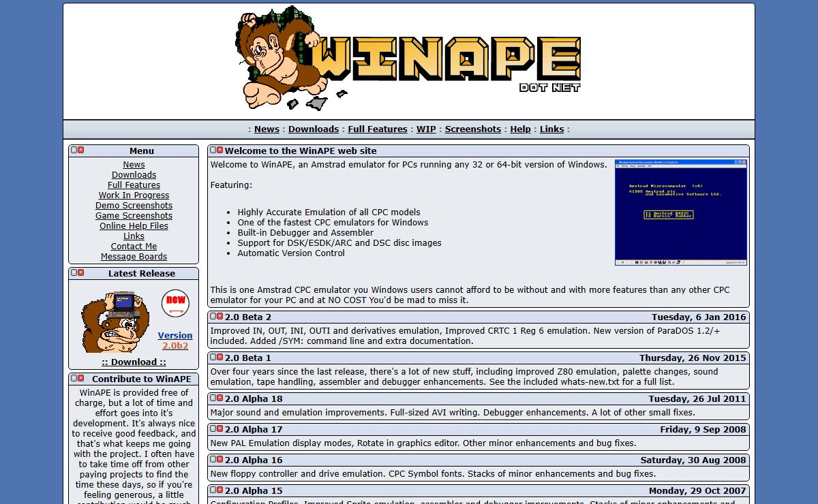
Task: Collapse the 2.0 Alpha 18 news entry
Action: tap(213, 398)
